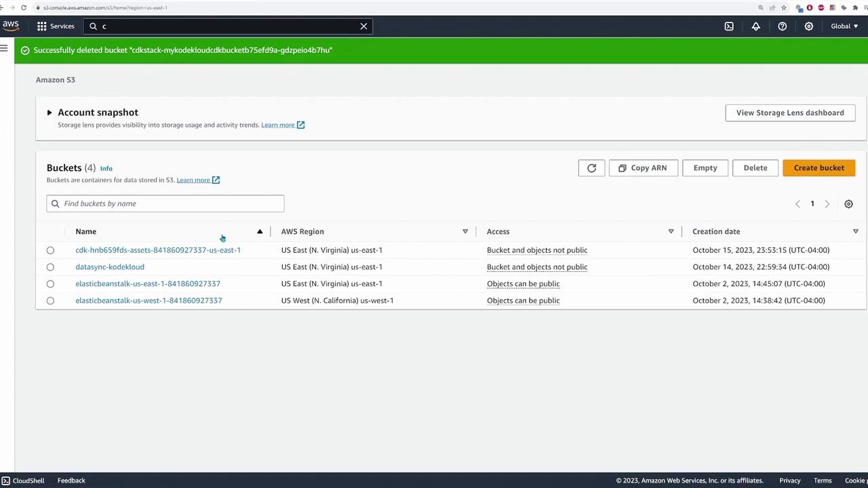Screen dimensions: 868x488
Task: Open the Terms footer link
Action: point(823,481)
